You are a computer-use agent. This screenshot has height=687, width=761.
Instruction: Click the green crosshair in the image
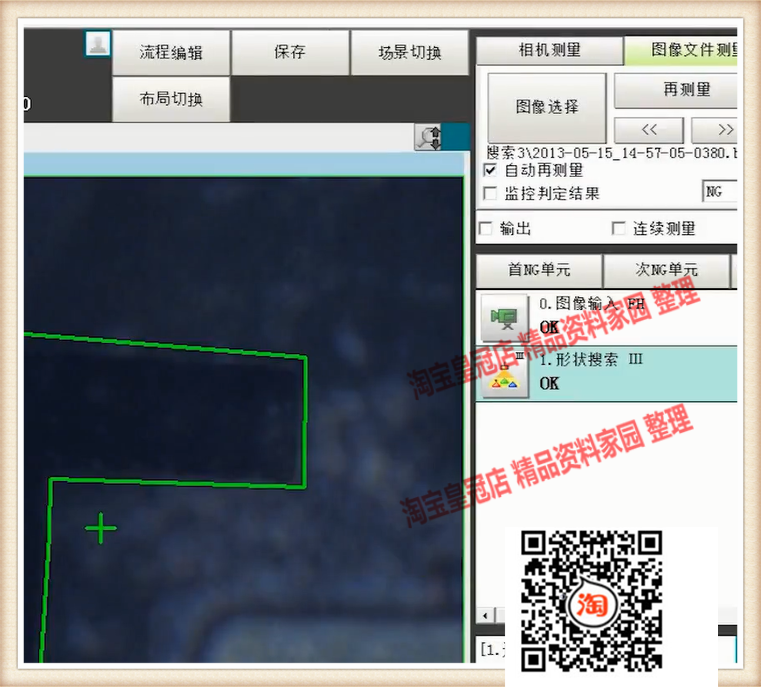tap(100, 528)
